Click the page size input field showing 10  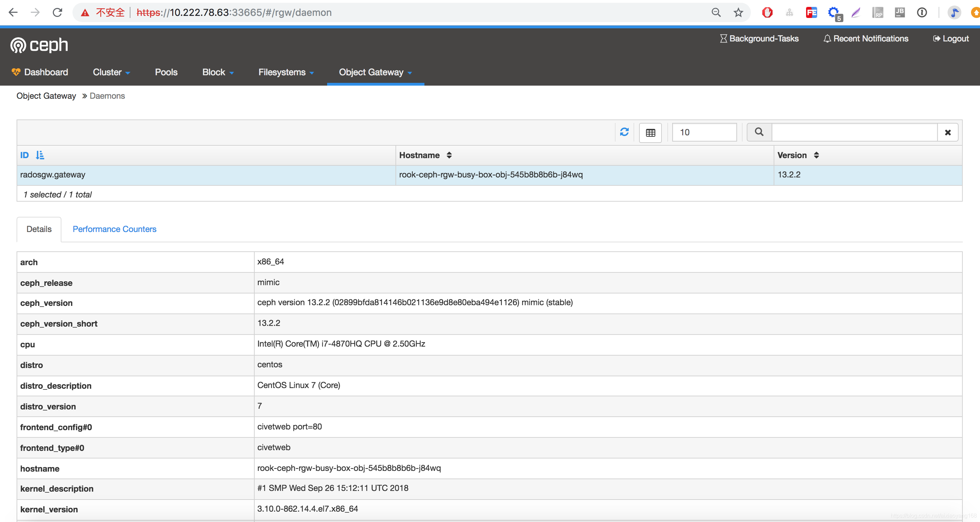704,132
